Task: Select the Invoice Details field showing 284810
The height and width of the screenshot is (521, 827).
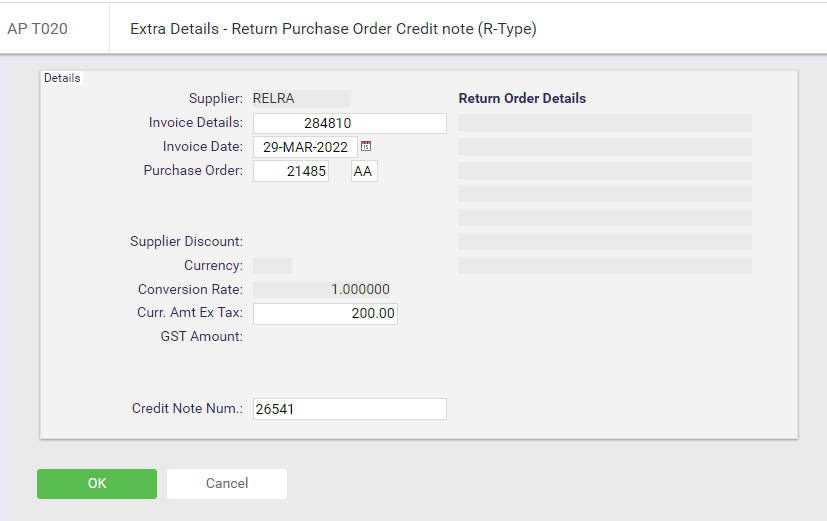Action: (350, 123)
